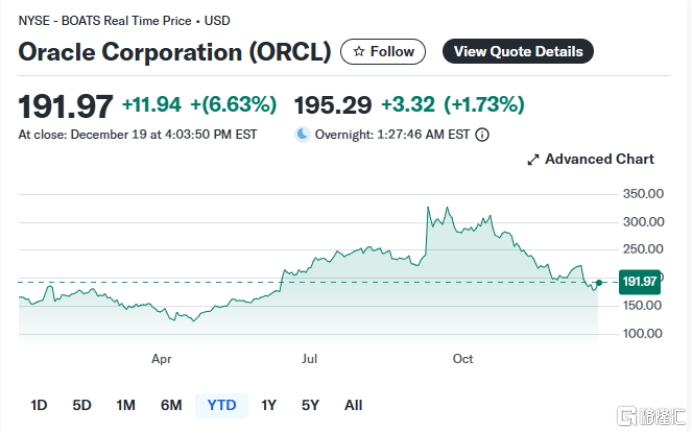Click the expand arrows icon beside Advanced Chart
Screen dimensions: 692x433
click(533, 159)
